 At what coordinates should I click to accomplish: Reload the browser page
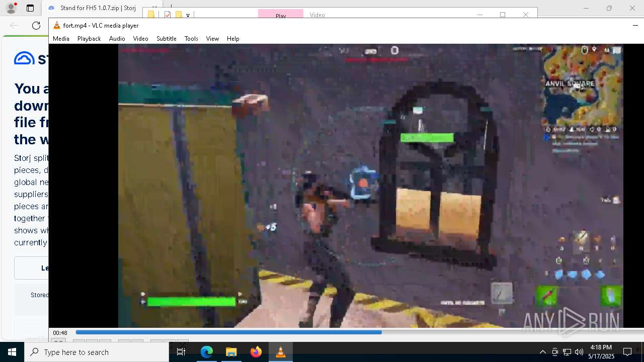point(36,26)
